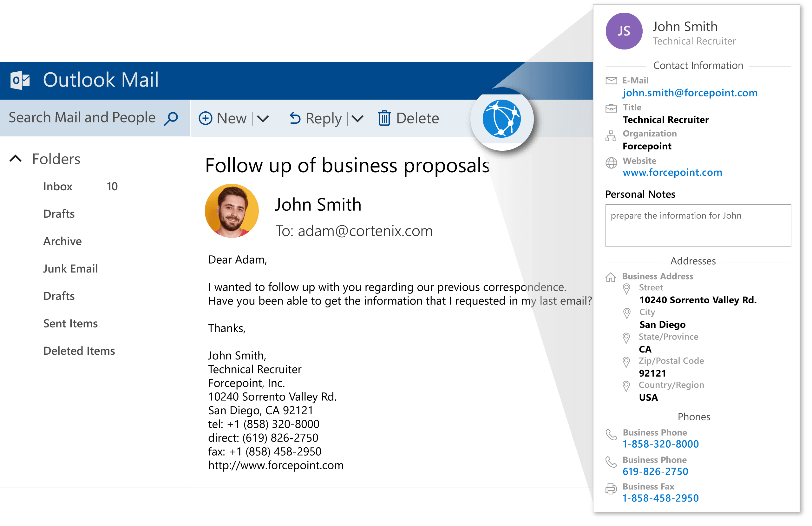Open the Archive folder
Image resolution: width=812 pixels, height=526 pixels.
62,241
